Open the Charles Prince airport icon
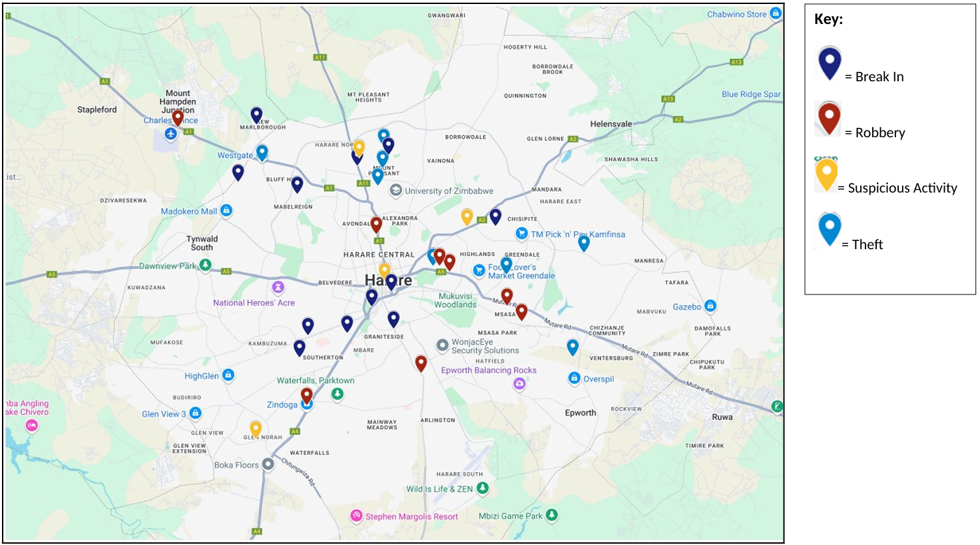Screen dimensions: 980x545 171,134
